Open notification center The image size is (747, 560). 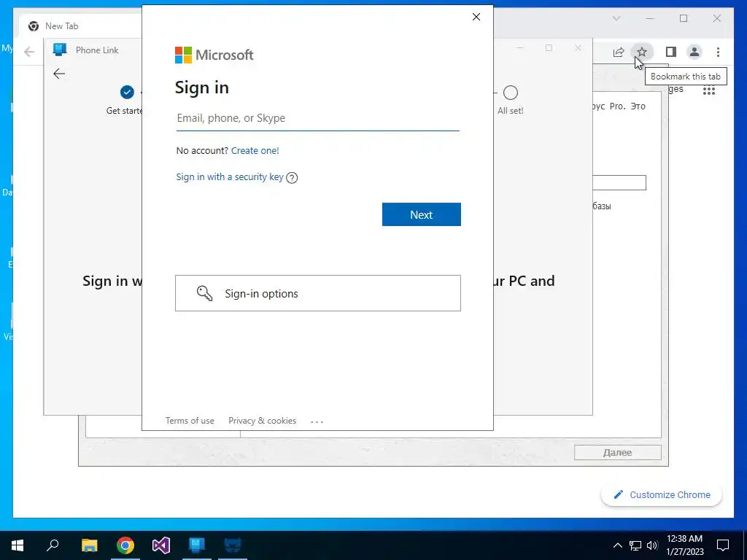[x=723, y=545]
